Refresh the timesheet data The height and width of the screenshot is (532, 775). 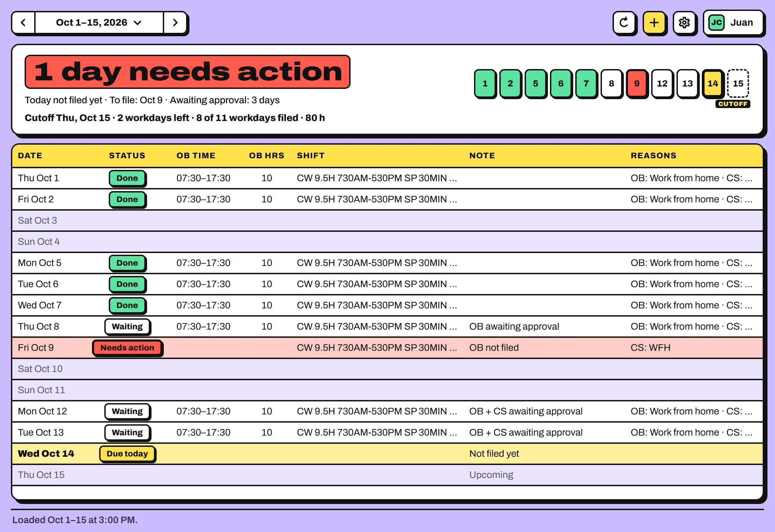pos(624,23)
